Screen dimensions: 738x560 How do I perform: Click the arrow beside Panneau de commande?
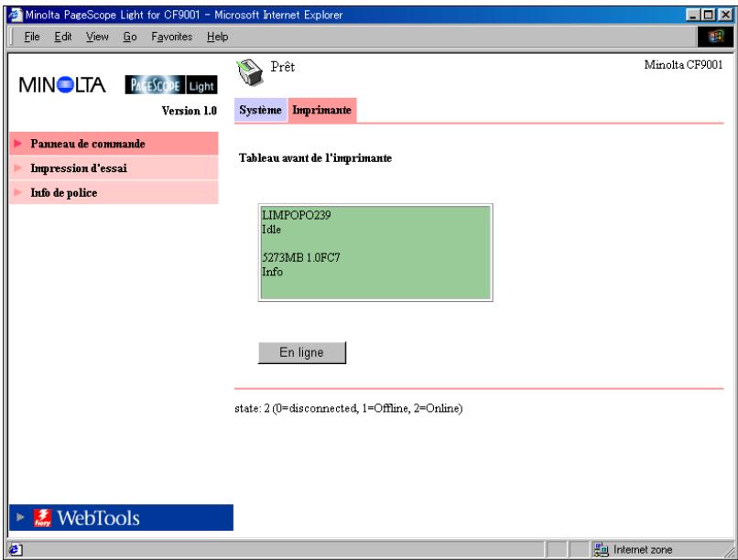pos(18,144)
